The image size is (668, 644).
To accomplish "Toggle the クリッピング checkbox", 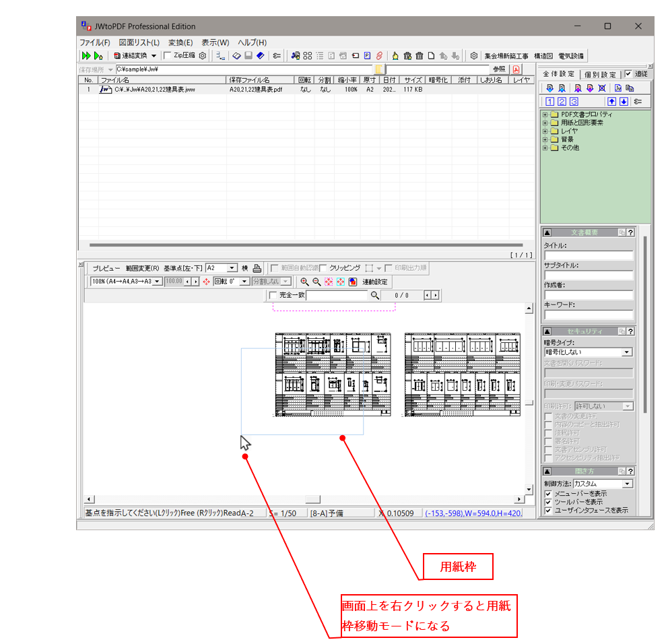I will point(323,267).
